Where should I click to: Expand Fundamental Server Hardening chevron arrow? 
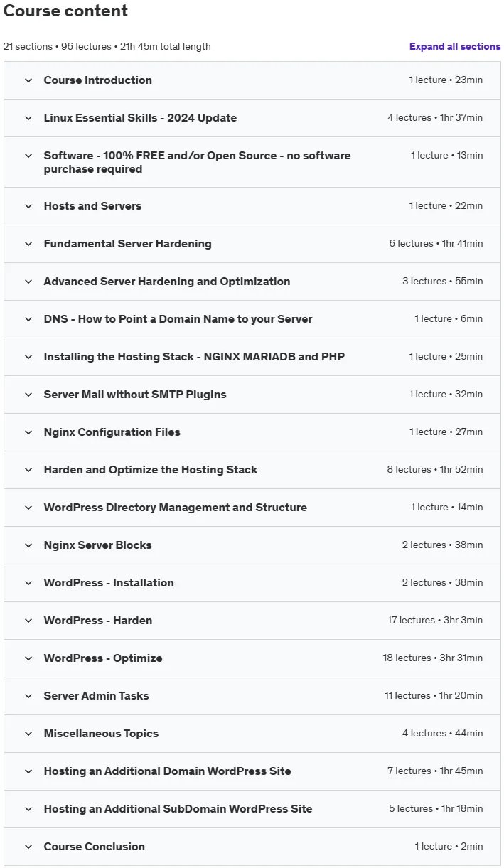28,244
